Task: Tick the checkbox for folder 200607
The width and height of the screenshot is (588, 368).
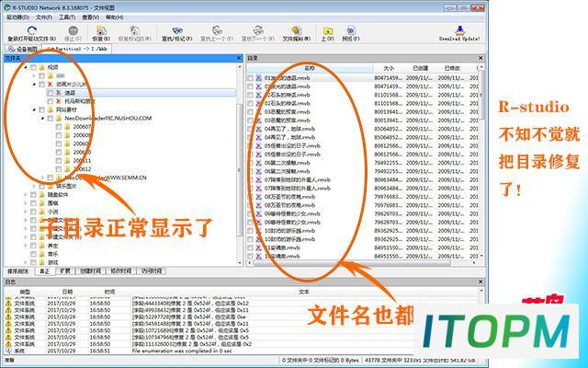Action: click(x=59, y=127)
